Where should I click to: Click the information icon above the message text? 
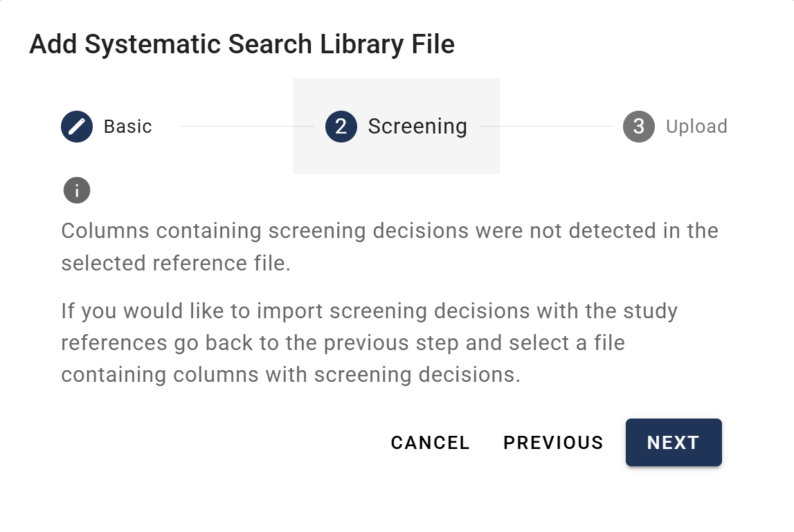pyautogui.click(x=76, y=190)
